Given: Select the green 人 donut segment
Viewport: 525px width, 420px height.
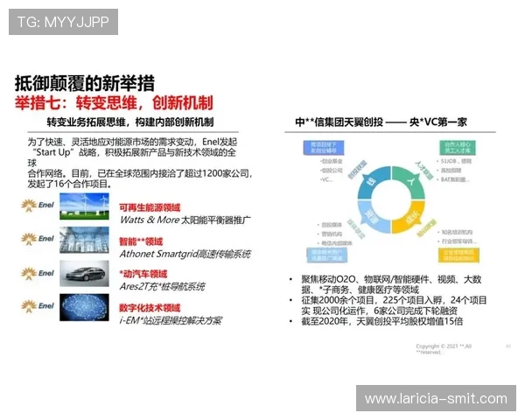Looking at the screenshot, I should point(410,182).
